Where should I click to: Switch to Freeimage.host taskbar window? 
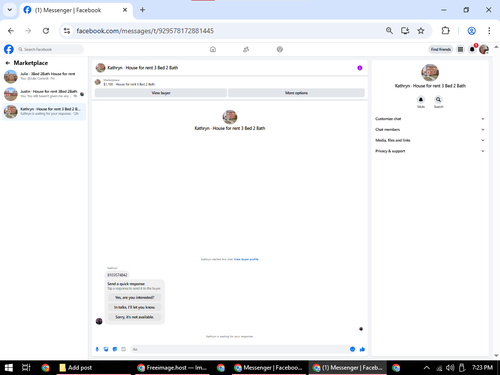172,367
